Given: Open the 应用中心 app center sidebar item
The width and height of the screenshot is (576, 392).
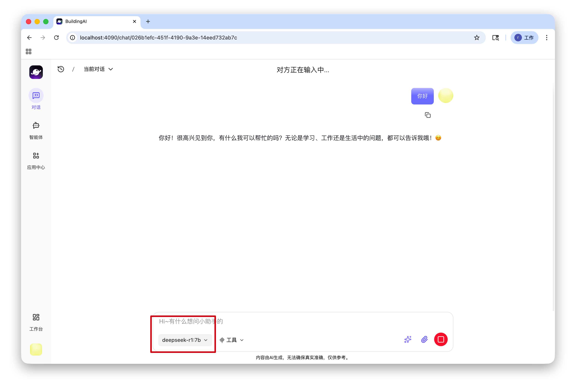Looking at the screenshot, I should click(x=36, y=161).
